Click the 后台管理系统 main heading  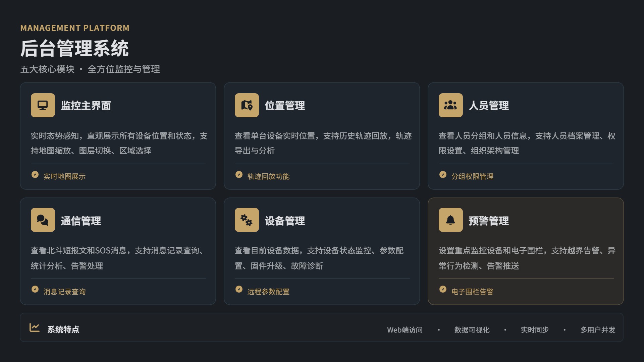click(74, 49)
